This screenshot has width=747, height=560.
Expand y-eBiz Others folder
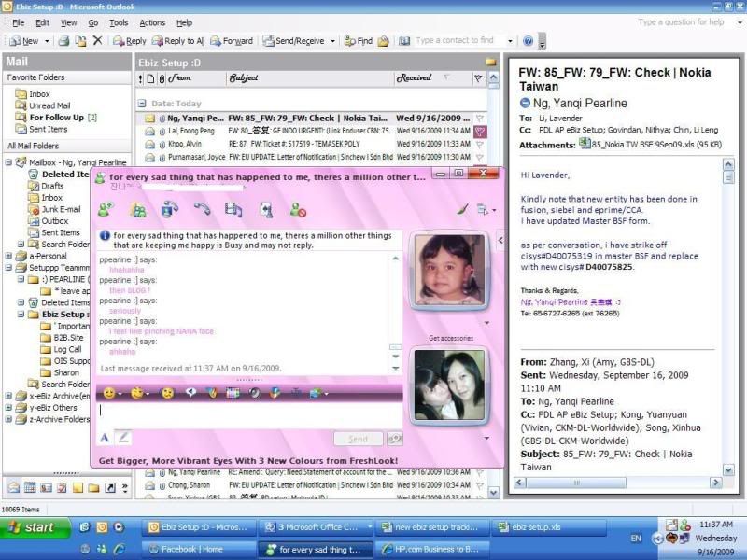click(8, 408)
